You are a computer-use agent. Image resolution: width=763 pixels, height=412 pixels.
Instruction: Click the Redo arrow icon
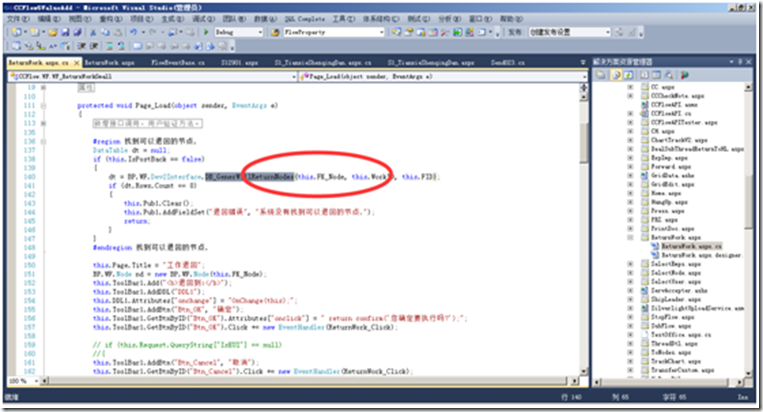click(153, 32)
